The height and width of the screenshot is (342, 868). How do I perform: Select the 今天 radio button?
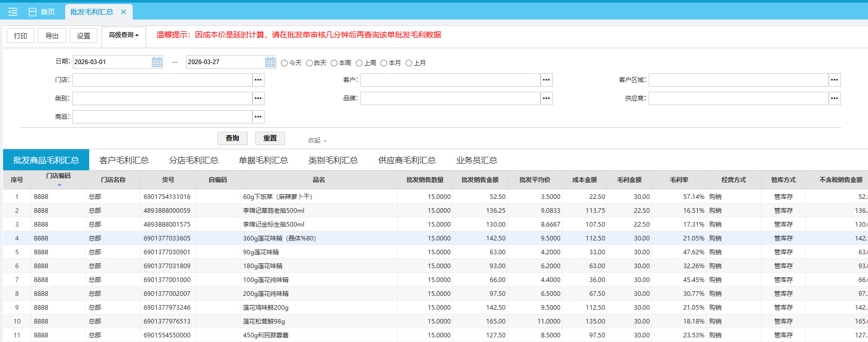(285, 63)
